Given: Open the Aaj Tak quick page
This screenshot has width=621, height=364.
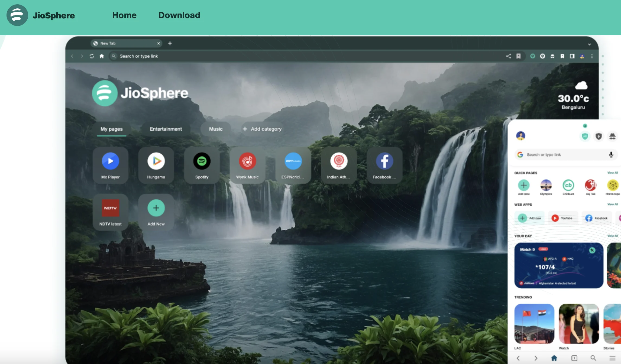Looking at the screenshot, I should tap(591, 187).
